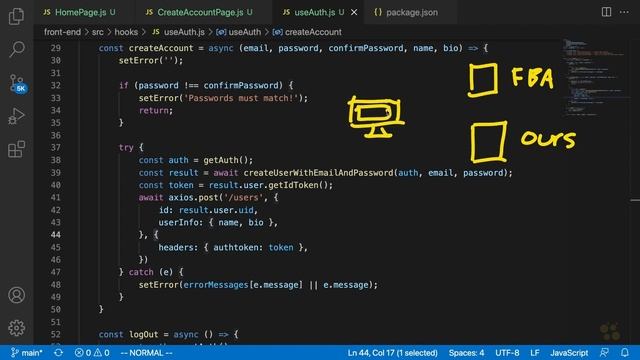640x360 pixels.
Task: Click line number 44 in gutter
Action: 56,235
